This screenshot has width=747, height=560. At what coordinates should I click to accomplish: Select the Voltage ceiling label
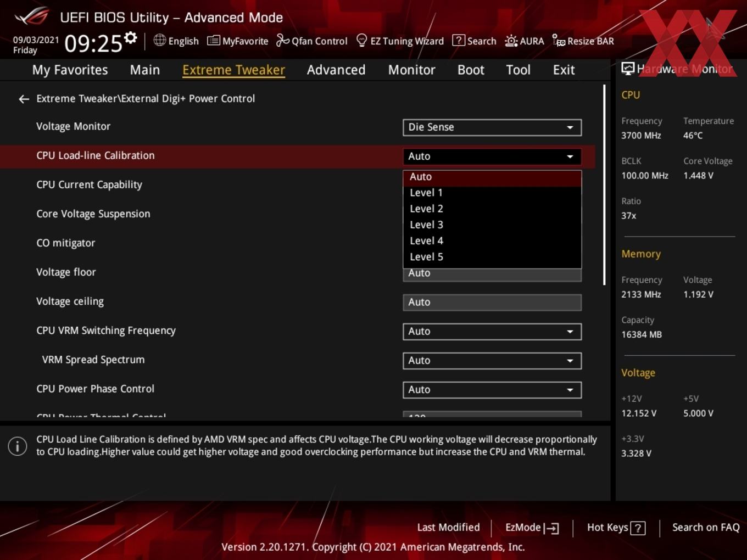70,301
